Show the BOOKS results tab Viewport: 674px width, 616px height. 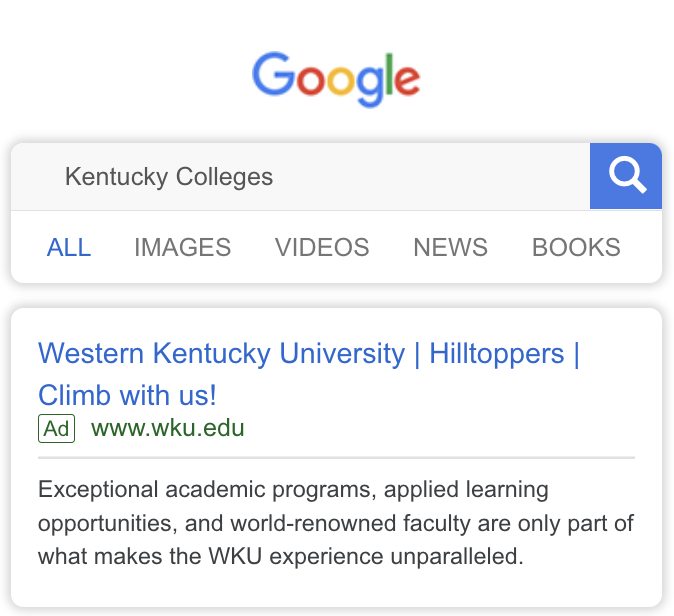coord(576,247)
